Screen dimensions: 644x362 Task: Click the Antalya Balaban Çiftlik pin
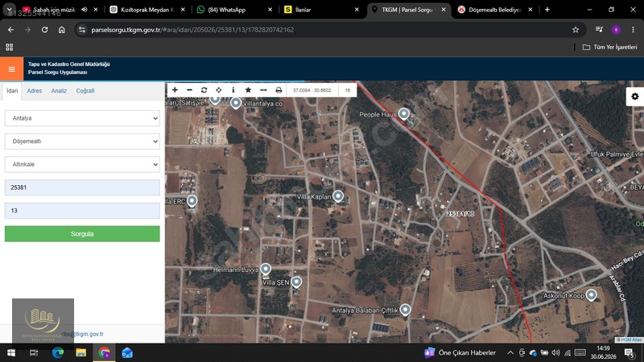(406, 309)
